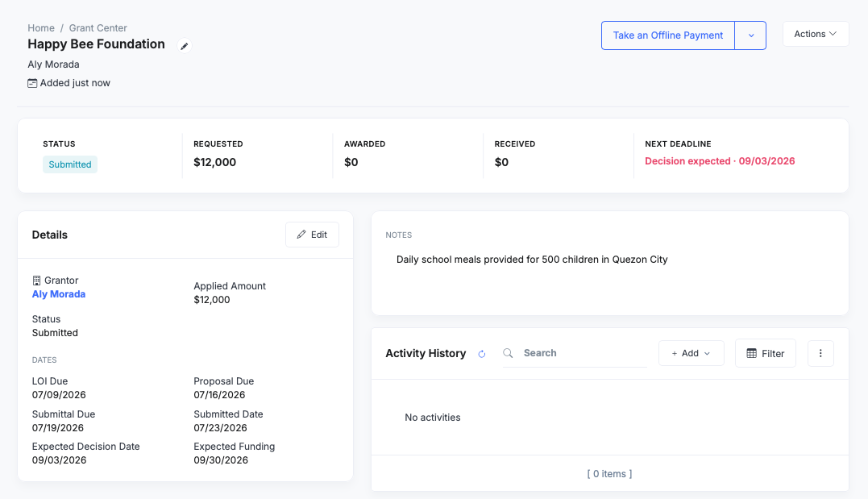
Task: Click the Applied Amount value in Details
Action: point(211,300)
